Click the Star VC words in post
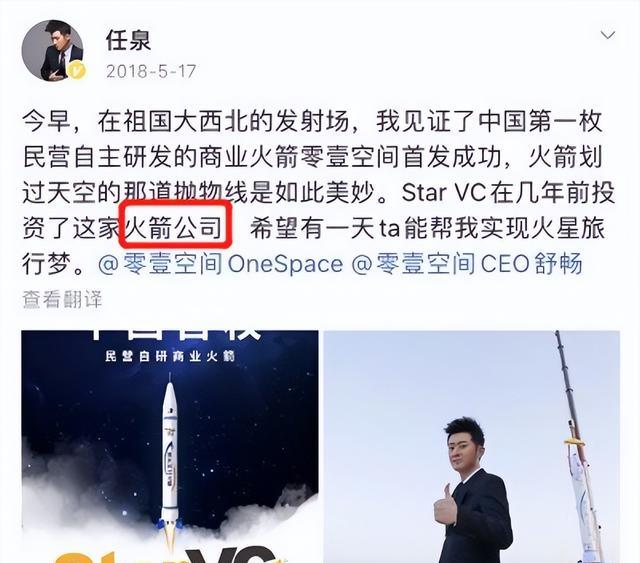This screenshot has height=563, width=640. tap(444, 193)
